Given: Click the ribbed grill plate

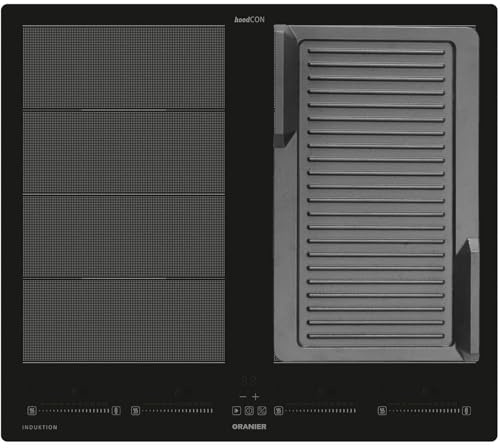Looking at the screenshot, I should (x=376, y=194).
